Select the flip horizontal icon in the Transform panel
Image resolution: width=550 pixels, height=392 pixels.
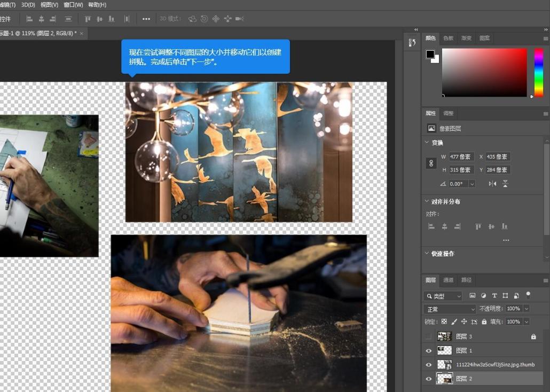point(493,184)
